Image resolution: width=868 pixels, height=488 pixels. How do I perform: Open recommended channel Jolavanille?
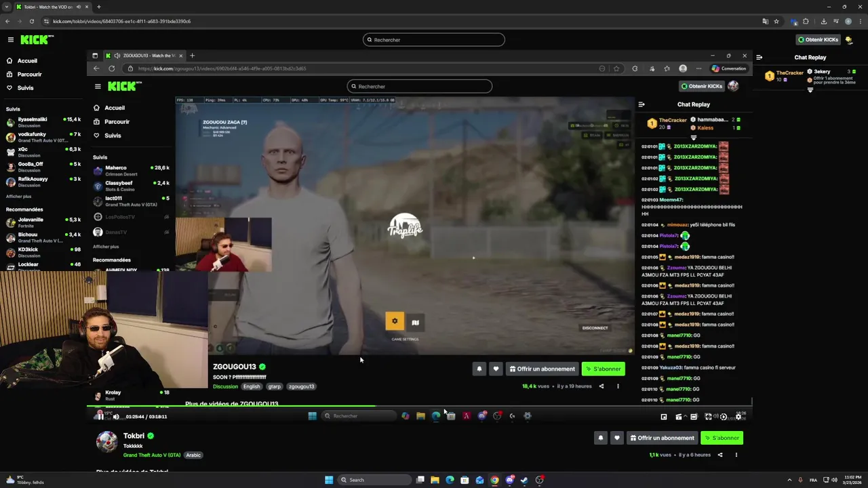click(x=43, y=222)
